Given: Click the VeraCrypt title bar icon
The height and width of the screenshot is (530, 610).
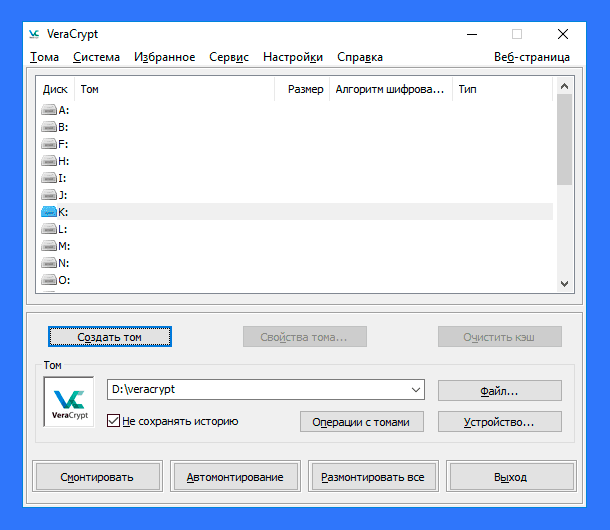Looking at the screenshot, I should [34, 34].
